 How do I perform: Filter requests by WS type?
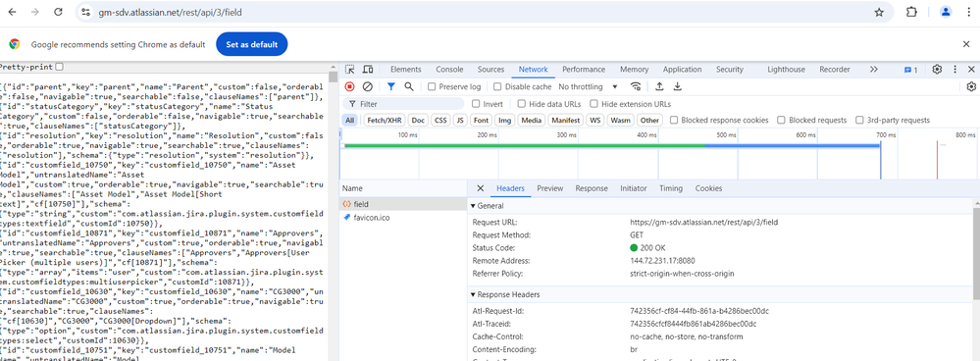tap(595, 120)
